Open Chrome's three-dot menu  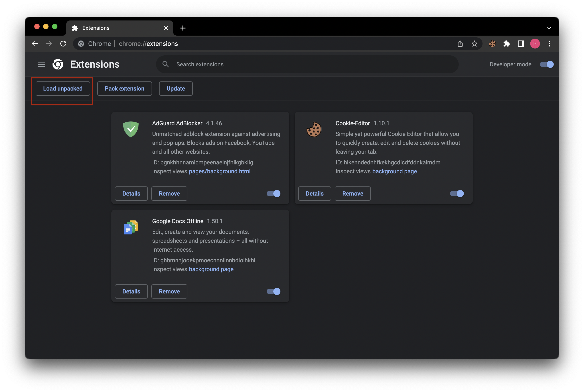tap(549, 44)
